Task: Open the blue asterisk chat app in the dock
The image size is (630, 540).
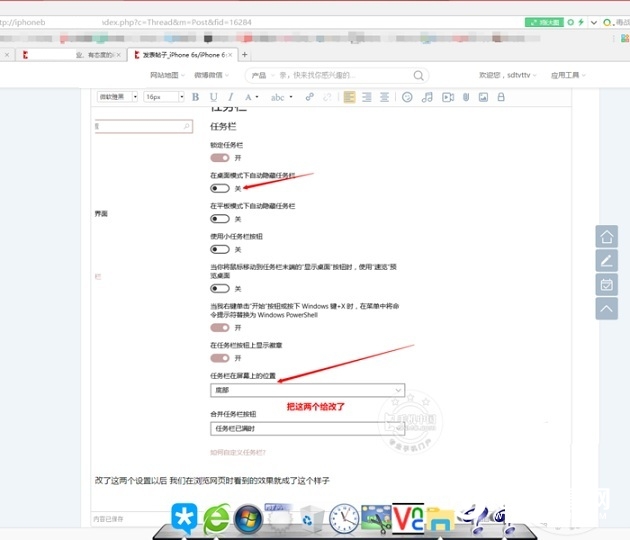Action: coord(184,518)
